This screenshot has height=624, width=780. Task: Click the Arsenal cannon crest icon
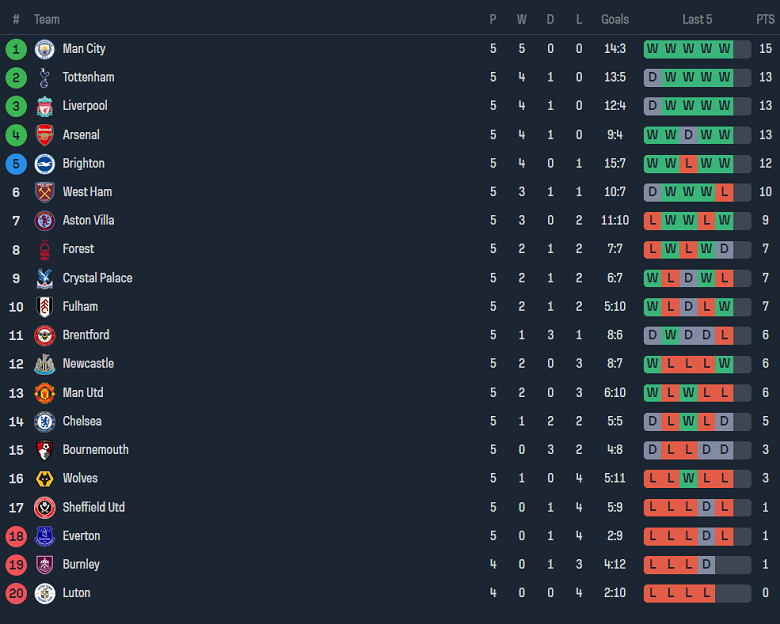pos(44,135)
